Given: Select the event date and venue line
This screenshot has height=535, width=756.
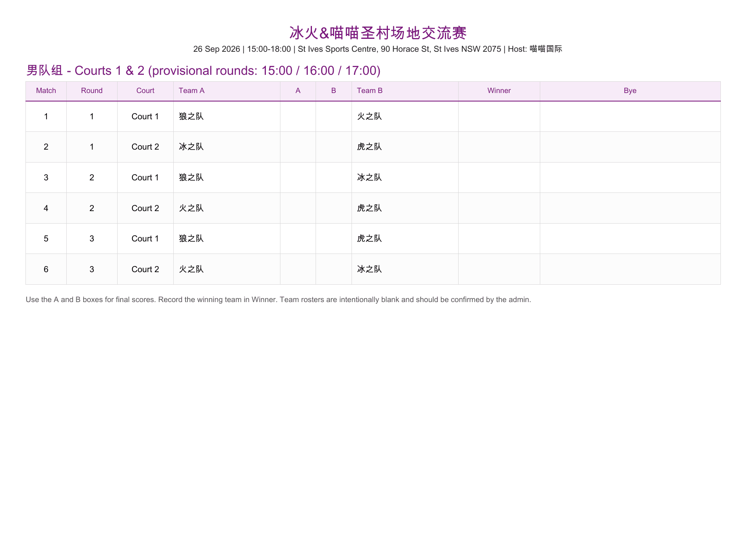Looking at the screenshot, I should coord(378,49).
